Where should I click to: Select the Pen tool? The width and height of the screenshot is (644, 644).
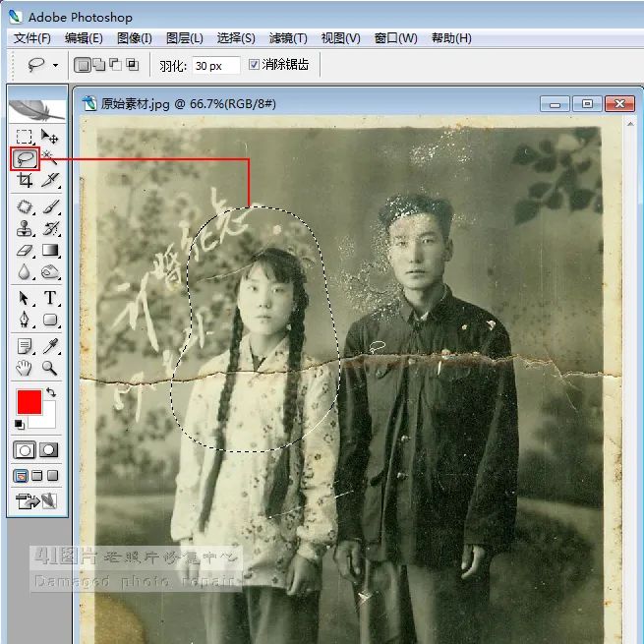coord(25,320)
